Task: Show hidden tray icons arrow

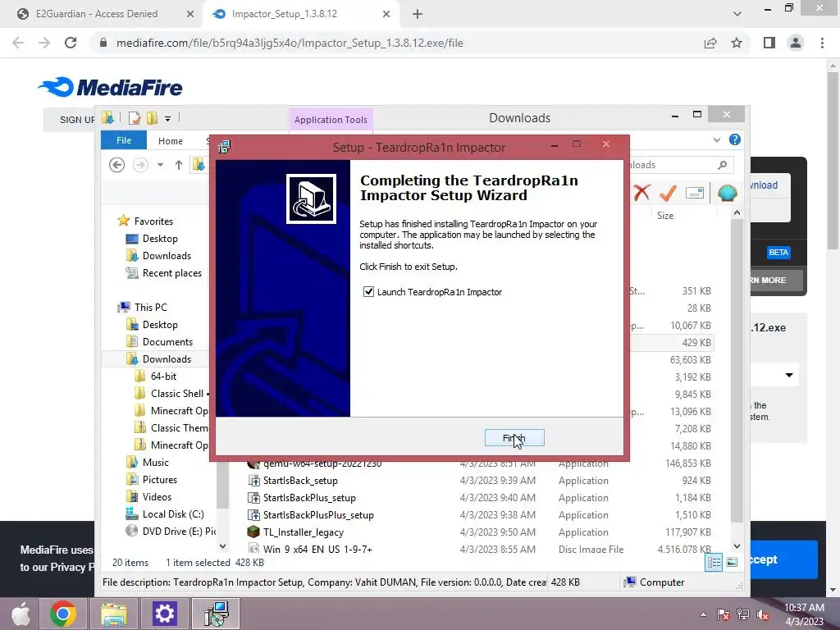Action: tap(703, 614)
